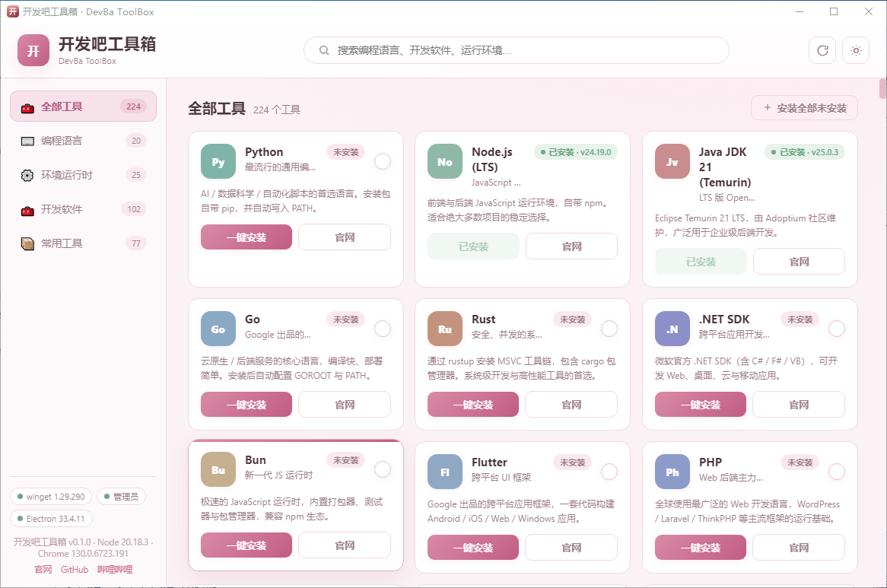Open the 开发软件 sidebar category

click(83, 209)
